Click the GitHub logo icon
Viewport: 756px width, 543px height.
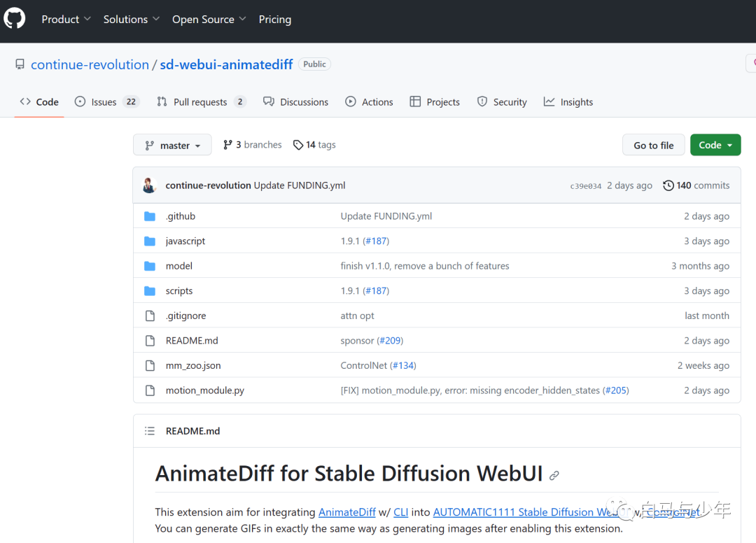click(x=14, y=18)
